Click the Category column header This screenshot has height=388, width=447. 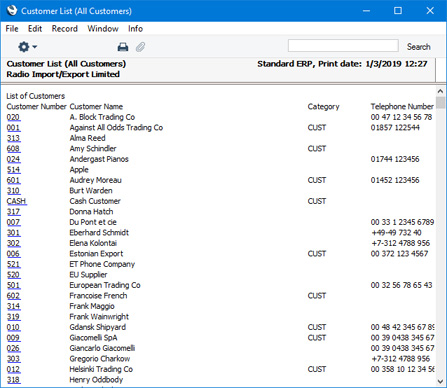click(323, 107)
